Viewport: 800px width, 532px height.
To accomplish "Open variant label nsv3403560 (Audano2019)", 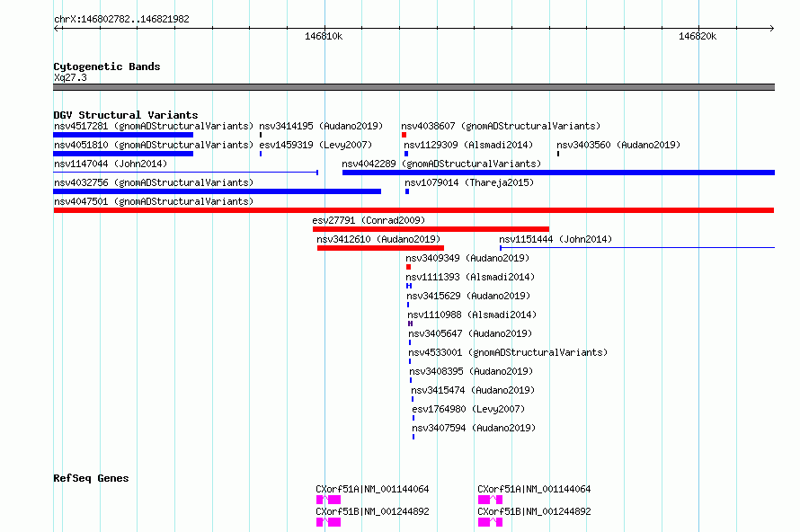I will 618,145.
